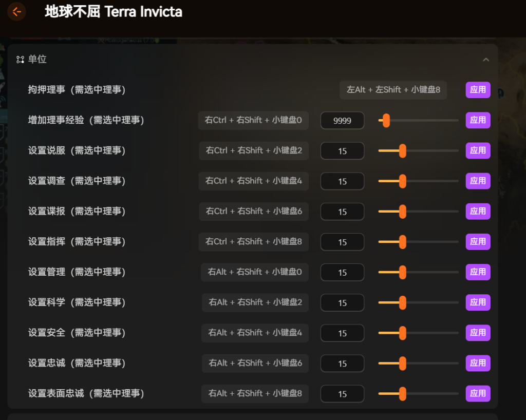The width and height of the screenshot is (526, 420).
Task: Click the 设置调查 slider handle
Action: [403, 181]
